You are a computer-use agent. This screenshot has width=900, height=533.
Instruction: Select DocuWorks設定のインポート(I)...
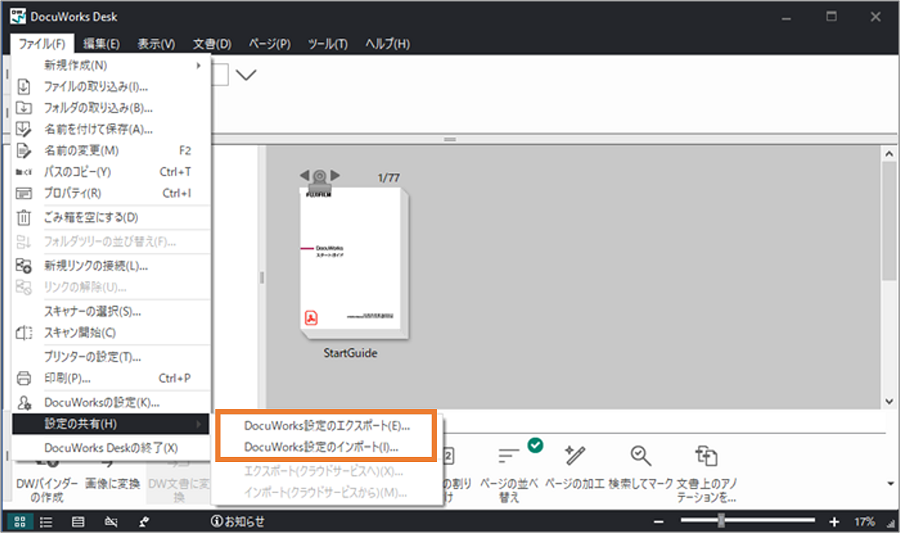tap(327, 447)
